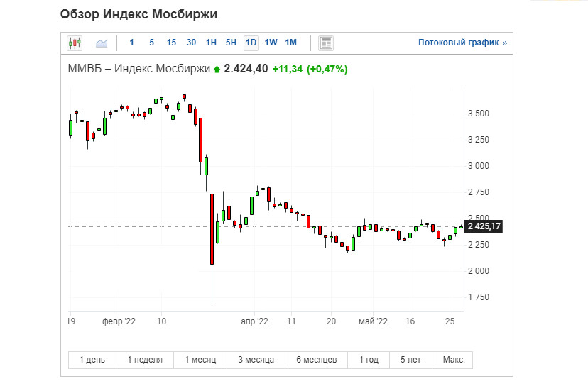Set range to 5 лет
The height and width of the screenshot is (386, 588).
pos(410,360)
